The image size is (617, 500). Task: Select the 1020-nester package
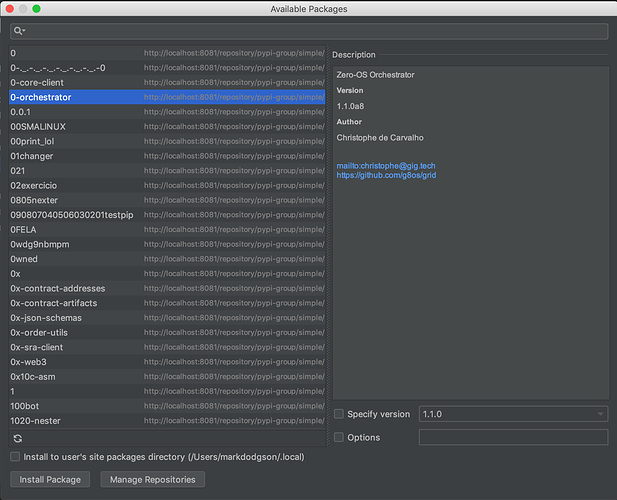pyautogui.click(x=167, y=421)
